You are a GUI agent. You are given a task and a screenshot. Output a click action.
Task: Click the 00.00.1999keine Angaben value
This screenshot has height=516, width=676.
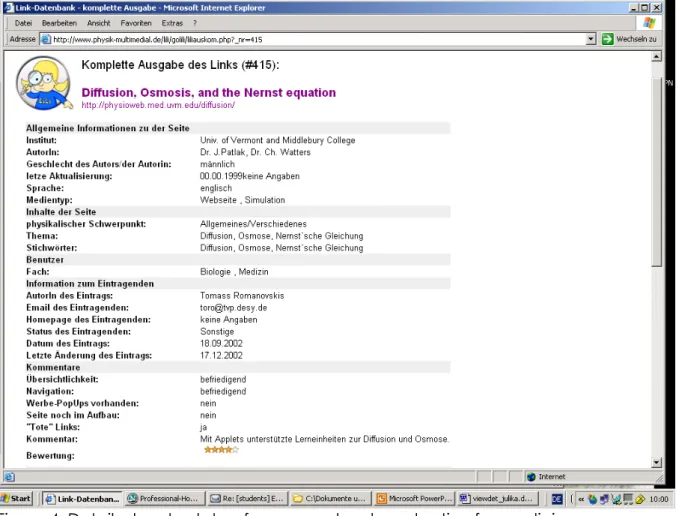pyautogui.click(x=250, y=176)
